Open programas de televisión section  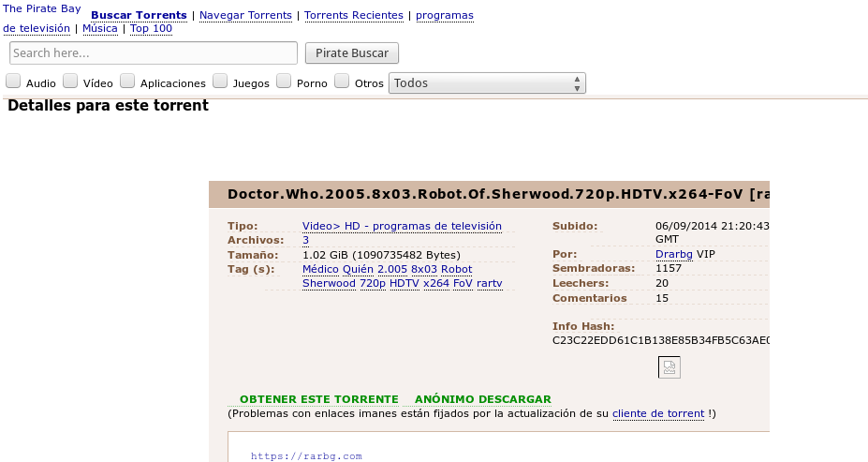coord(445,16)
